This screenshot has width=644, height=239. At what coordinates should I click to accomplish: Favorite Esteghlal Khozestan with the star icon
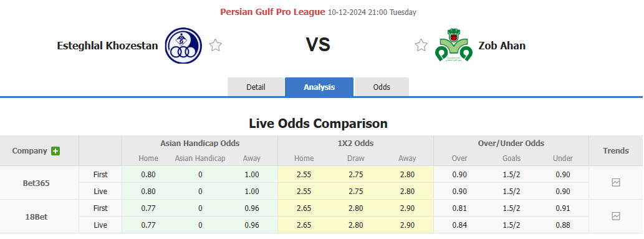click(215, 45)
